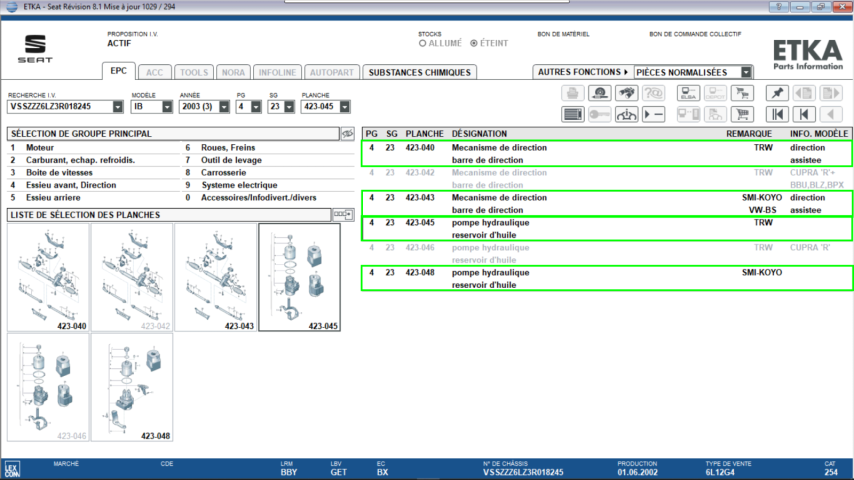854x480 pixels.
Task: Open the SG dropdown arrow
Action: (289, 107)
